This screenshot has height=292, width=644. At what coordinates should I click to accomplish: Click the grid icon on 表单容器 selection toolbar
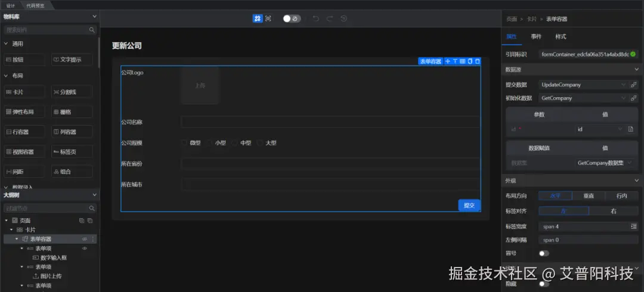click(463, 61)
